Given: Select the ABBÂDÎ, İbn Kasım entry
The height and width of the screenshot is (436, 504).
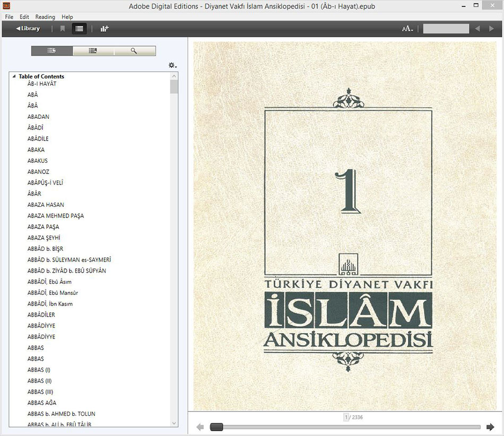Looking at the screenshot, I should point(50,303).
